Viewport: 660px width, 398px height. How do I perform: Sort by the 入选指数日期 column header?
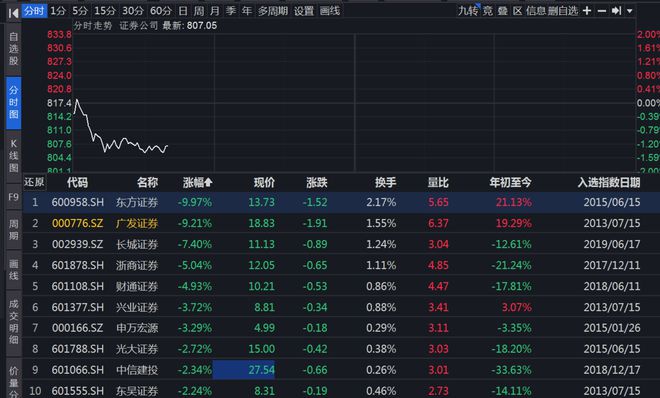tap(609, 183)
